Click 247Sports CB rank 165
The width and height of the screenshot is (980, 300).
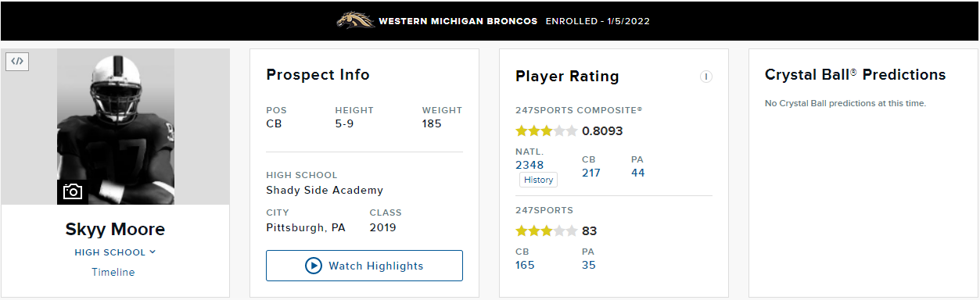525,265
